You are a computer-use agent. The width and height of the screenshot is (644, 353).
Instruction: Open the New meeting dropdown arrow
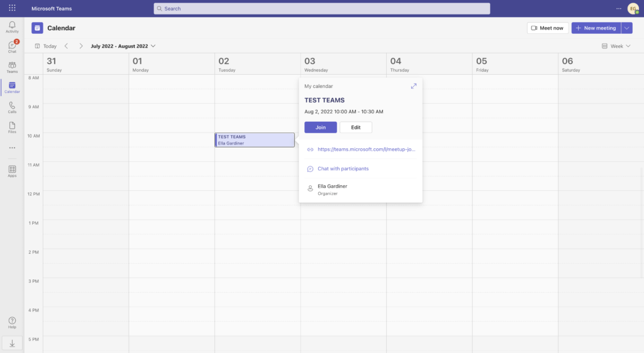[x=627, y=28]
